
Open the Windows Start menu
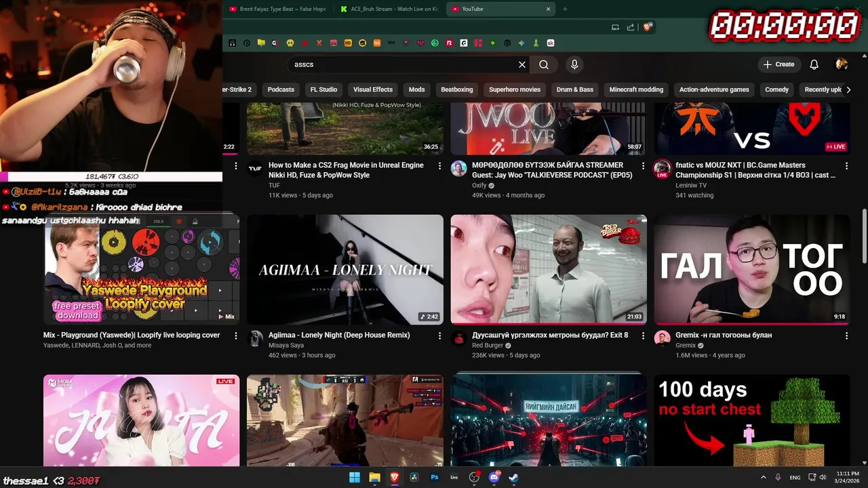(x=355, y=477)
